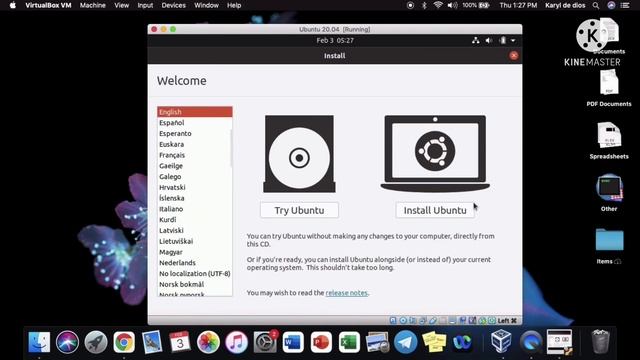Click the VirtualBox USB status icon
Screen dimensions: 640x360
coord(433,321)
